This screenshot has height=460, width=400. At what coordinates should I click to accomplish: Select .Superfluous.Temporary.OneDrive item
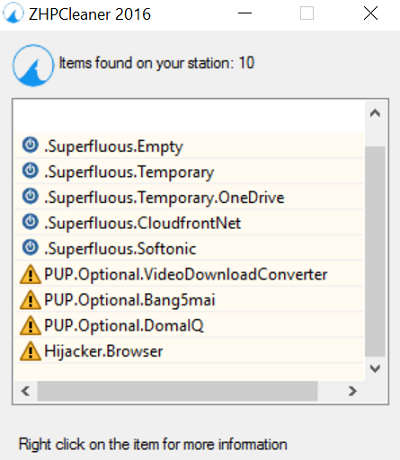coord(189,197)
